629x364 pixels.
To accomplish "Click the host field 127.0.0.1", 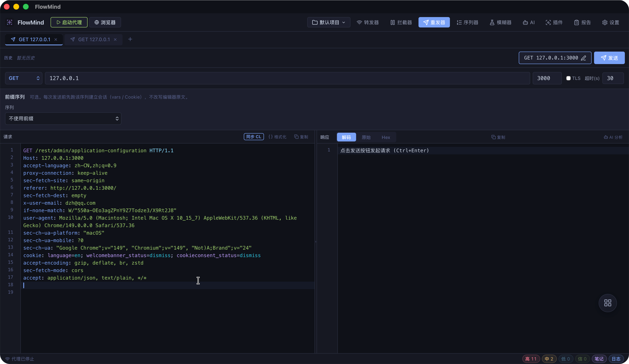I will 287,78.
